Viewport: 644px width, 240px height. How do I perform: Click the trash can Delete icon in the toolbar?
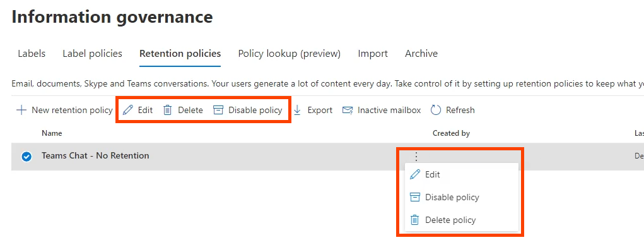[x=168, y=110]
